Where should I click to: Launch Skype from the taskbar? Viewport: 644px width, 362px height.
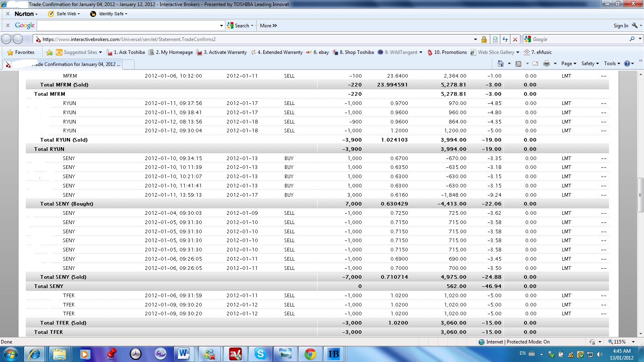click(260, 354)
